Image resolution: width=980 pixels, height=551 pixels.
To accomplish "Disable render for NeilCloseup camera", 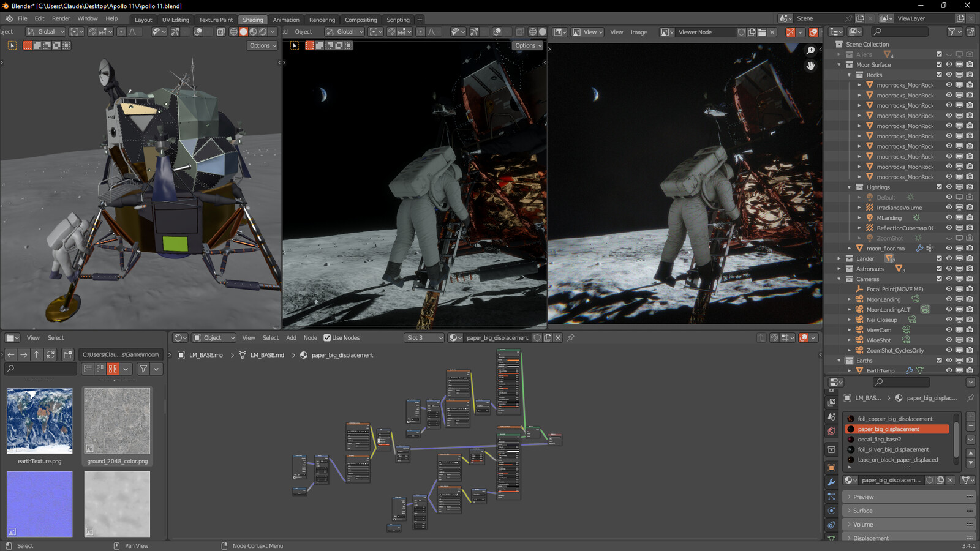I will 970,320.
